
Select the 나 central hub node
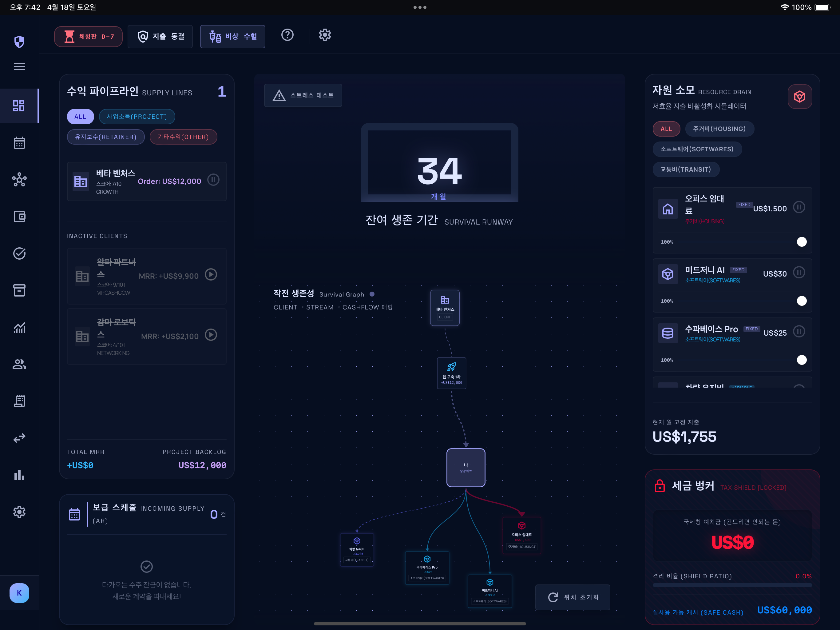click(x=466, y=468)
